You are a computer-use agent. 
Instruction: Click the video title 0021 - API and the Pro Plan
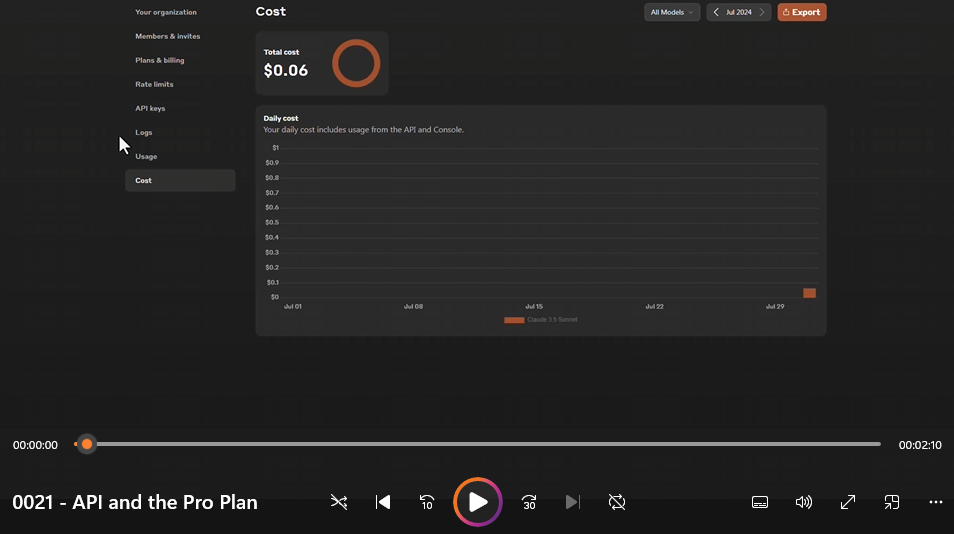135,502
